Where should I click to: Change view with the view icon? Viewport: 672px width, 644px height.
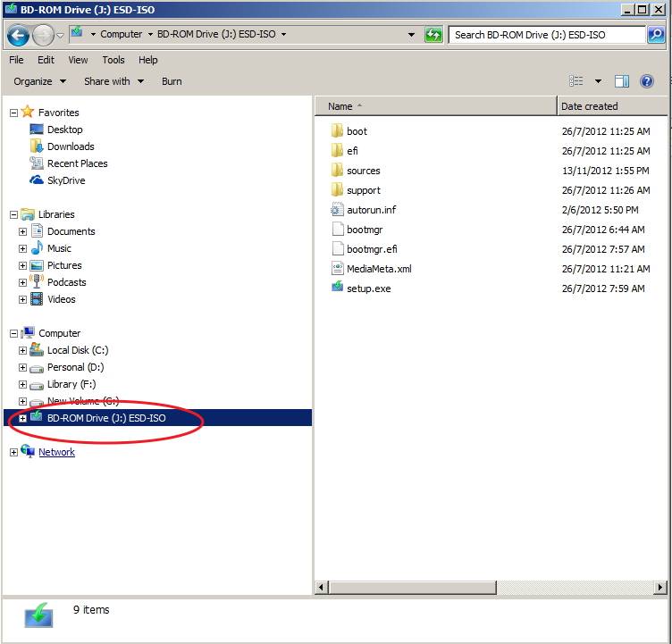575,81
